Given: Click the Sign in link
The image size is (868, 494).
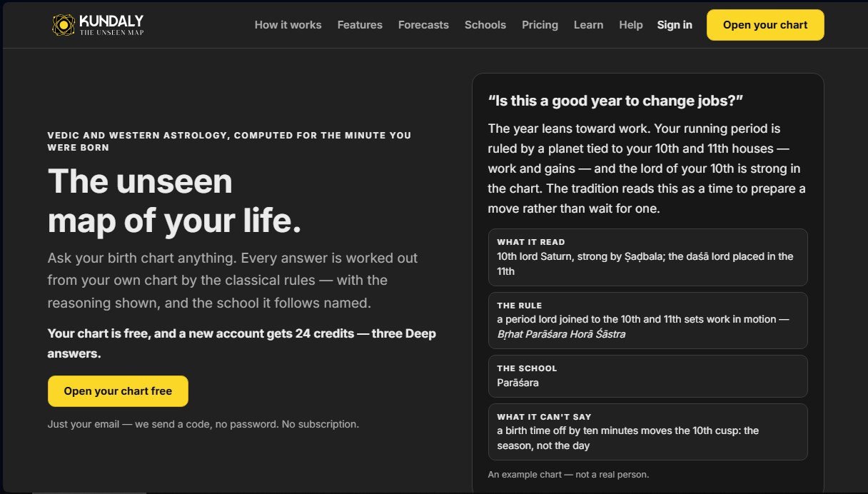Looking at the screenshot, I should 675,25.
